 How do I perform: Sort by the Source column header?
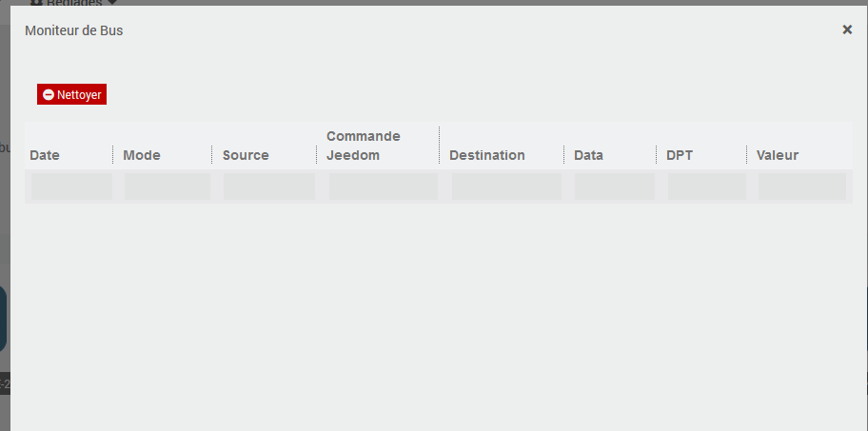tap(246, 155)
